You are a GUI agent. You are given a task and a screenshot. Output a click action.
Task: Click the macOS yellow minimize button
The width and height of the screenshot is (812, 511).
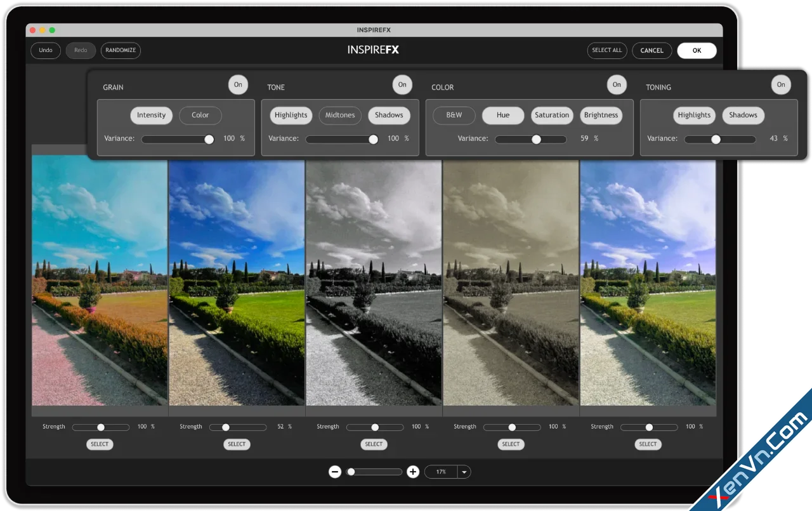[x=43, y=30]
